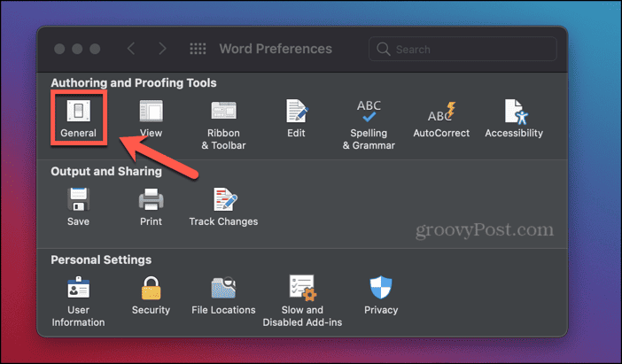Open Accessibility preferences
Viewport: 622px width, 364px height.
[x=514, y=118]
